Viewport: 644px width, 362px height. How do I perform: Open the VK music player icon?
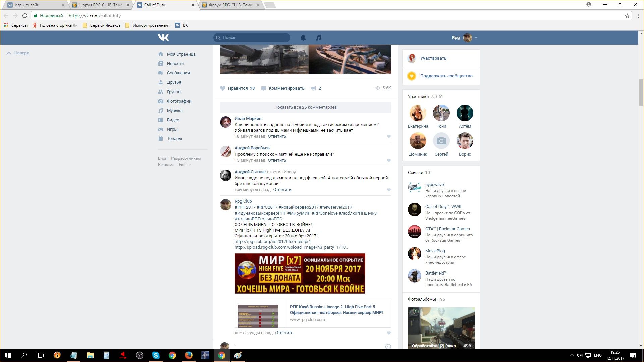point(318,38)
